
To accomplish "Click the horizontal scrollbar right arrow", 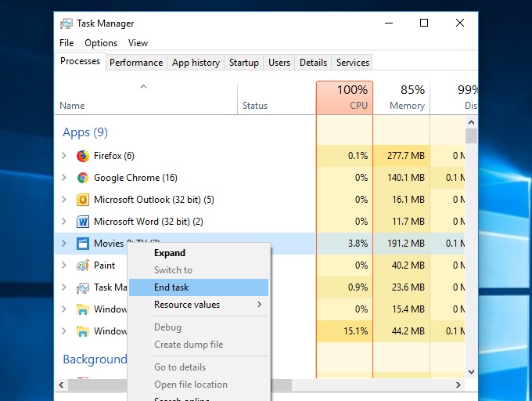I will click(x=458, y=385).
